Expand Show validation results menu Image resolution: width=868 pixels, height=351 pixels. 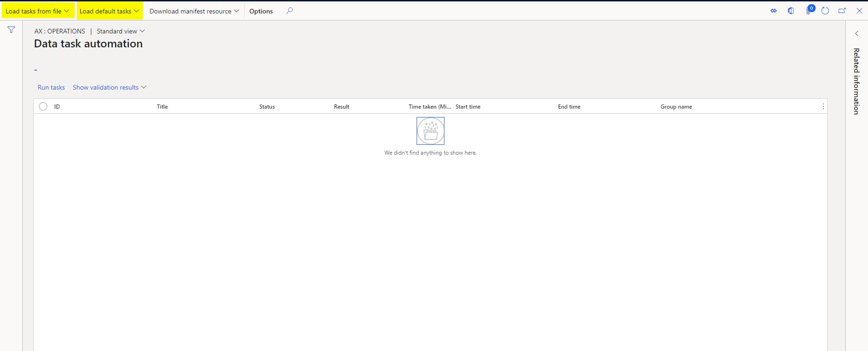(x=109, y=87)
